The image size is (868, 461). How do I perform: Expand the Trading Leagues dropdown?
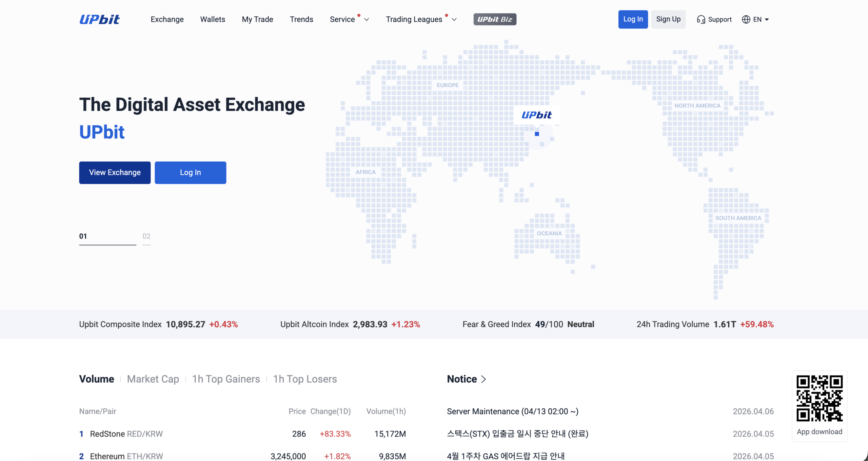[420, 19]
